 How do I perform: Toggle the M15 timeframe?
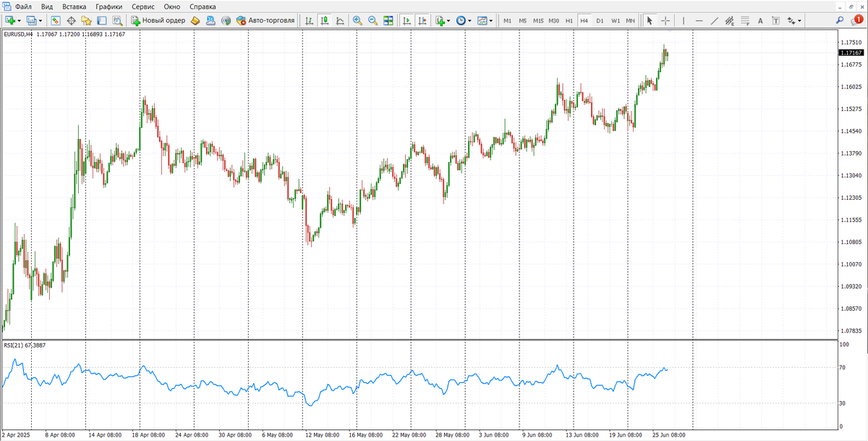tap(538, 20)
